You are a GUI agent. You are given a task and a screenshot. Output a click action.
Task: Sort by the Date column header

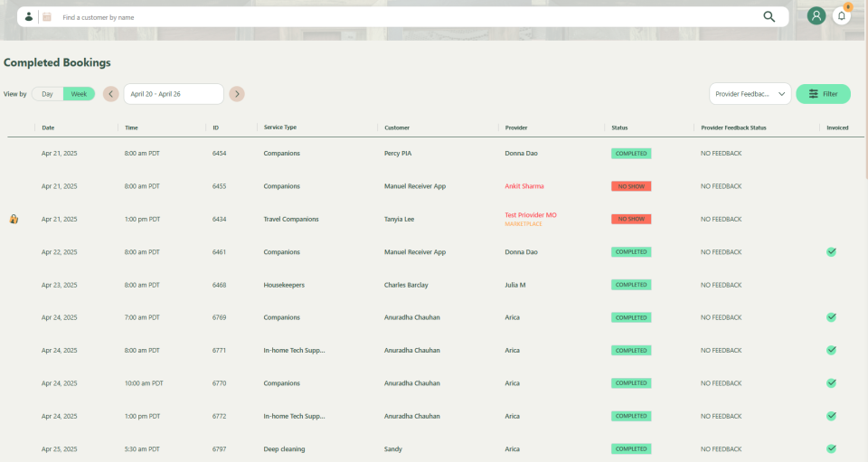click(48, 127)
